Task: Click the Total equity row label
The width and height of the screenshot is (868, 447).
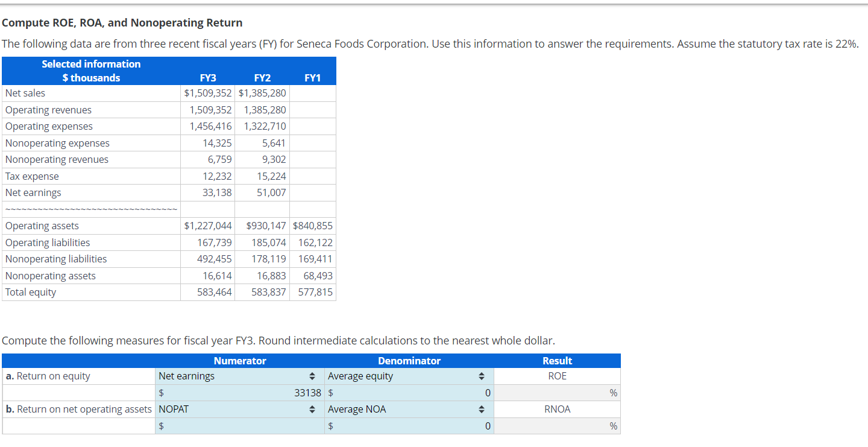Action: (x=31, y=291)
